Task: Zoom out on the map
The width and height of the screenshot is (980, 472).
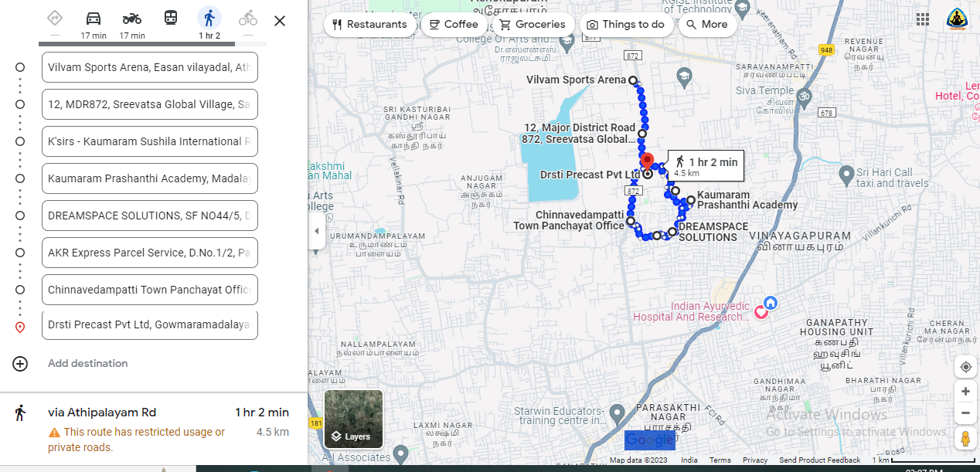Action: point(965,413)
